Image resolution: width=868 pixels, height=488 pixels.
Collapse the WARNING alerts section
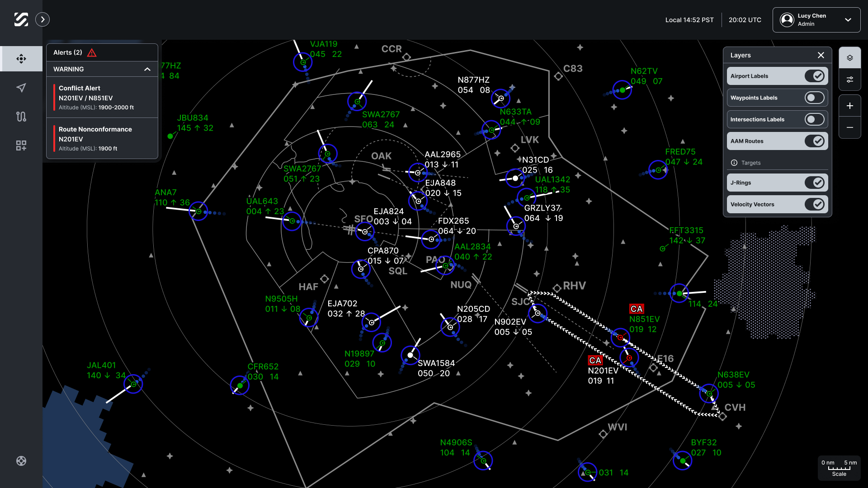click(x=147, y=69)
